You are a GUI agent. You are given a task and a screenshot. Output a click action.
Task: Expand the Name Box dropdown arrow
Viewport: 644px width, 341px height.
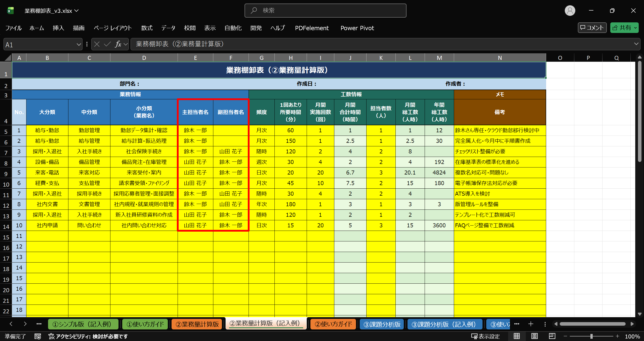79,45
